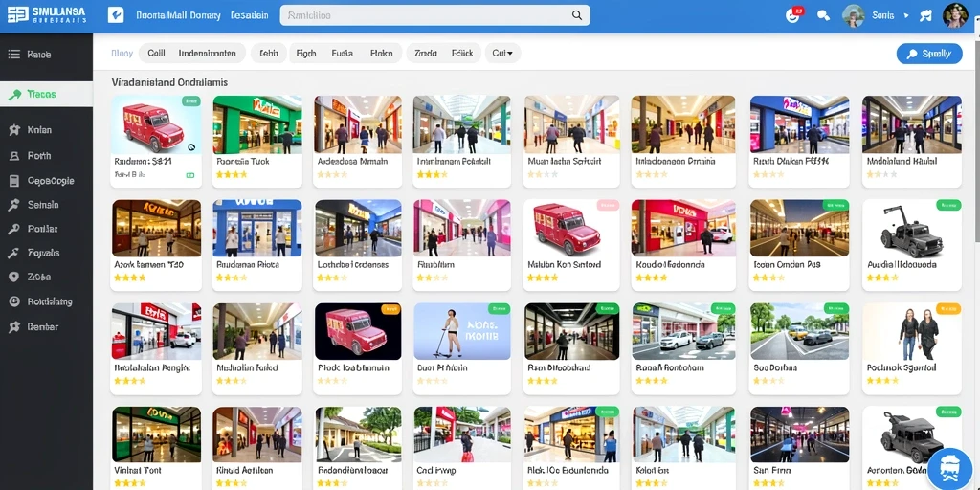Click star rating under Foonsiie Tuok
The height and width of the screenshot is (490, 980).
(232, 174)
